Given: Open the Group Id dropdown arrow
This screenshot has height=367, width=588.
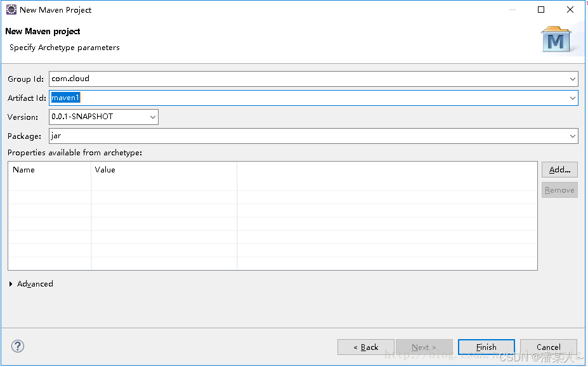Looking at the screenshot, I should pyautogui.click(x=572, y=79).
